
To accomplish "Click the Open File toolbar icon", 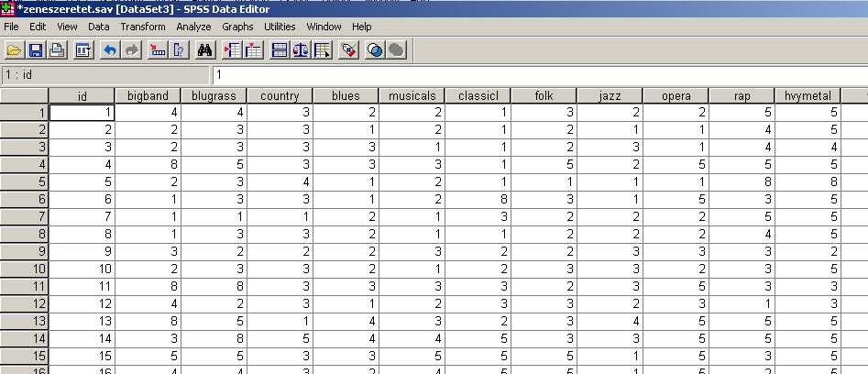I will 15,49.
